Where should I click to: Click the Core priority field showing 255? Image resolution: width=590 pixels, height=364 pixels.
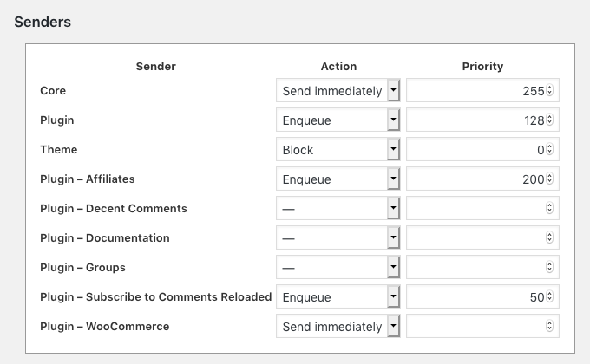click(x=482, y=90)
